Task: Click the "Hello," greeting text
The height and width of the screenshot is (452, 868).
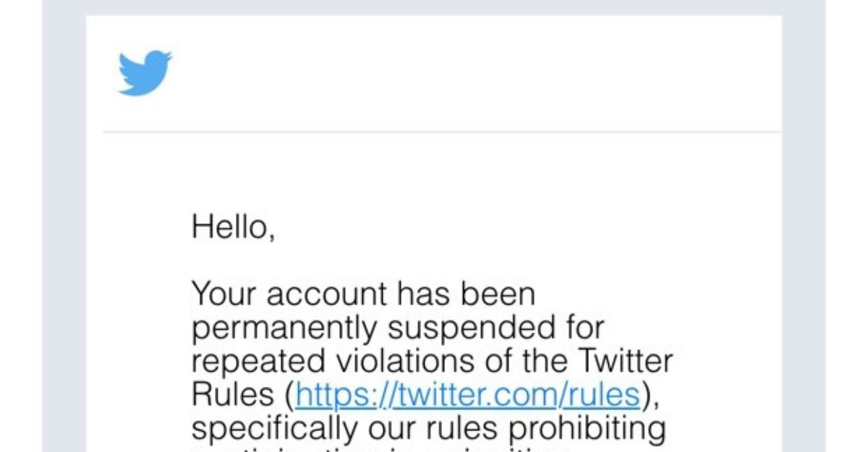Action: (233, 228)
